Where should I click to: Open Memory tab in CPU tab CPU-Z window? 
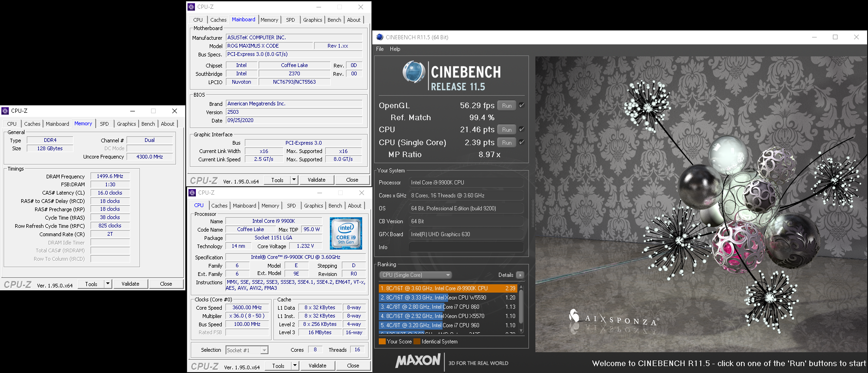[270, 206]
